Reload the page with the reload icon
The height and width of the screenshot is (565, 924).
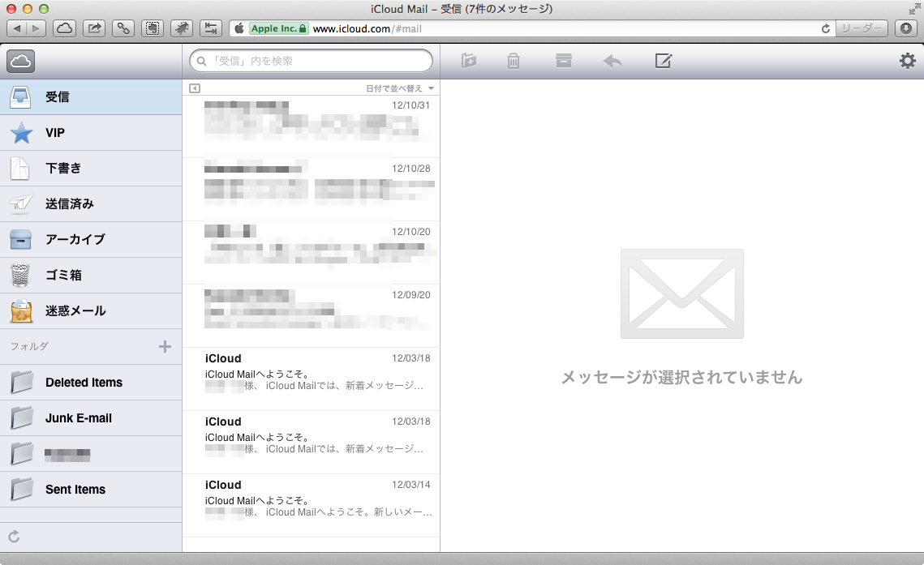tap(825, 28)
